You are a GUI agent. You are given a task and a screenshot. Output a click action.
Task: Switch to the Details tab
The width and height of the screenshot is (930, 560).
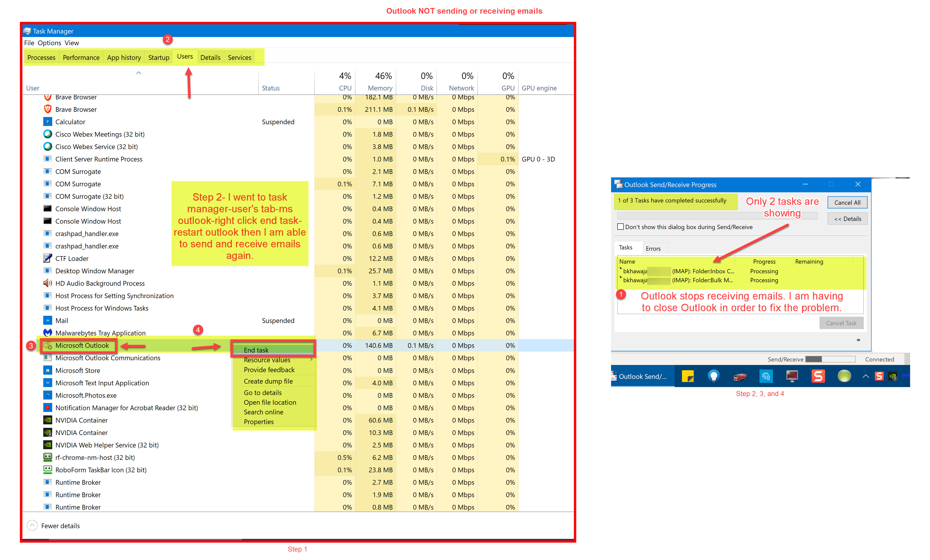(210, 57)
